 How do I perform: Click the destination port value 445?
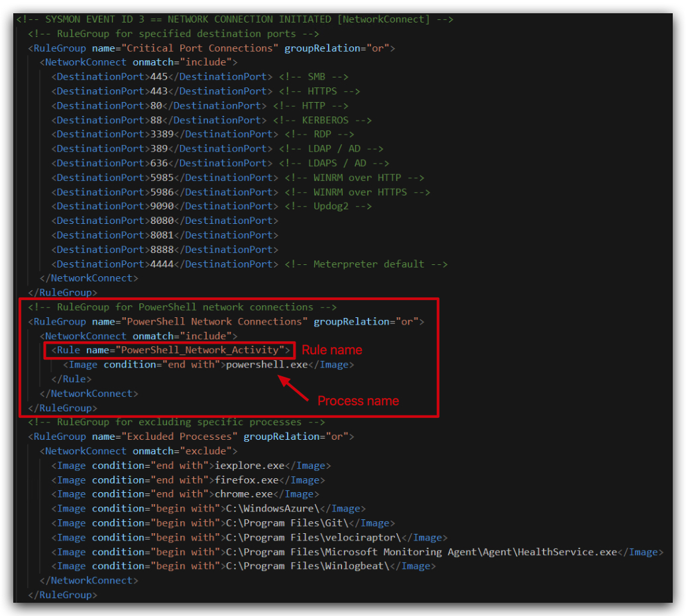coord(159,77)
